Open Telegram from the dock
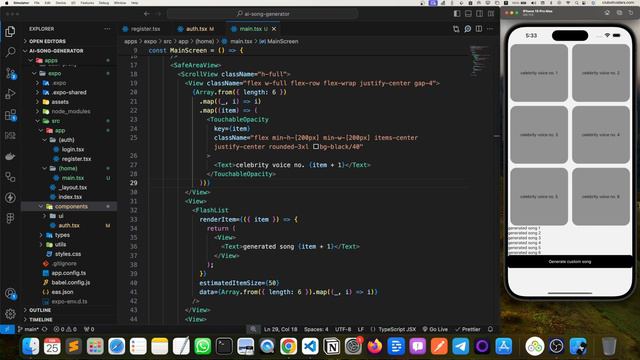Screen dimensions: 640x360 pyautogui.click(x=460, y=346)
